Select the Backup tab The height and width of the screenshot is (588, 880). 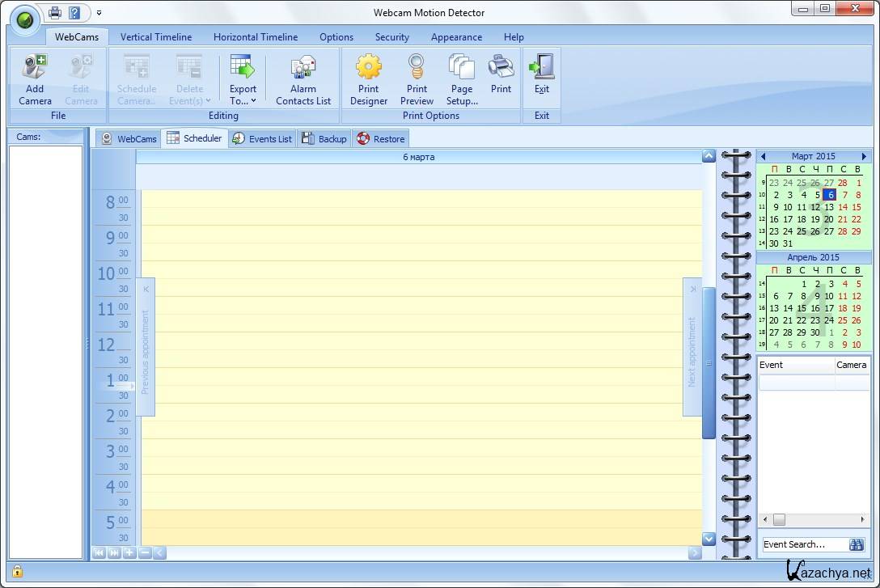point(324,139)
